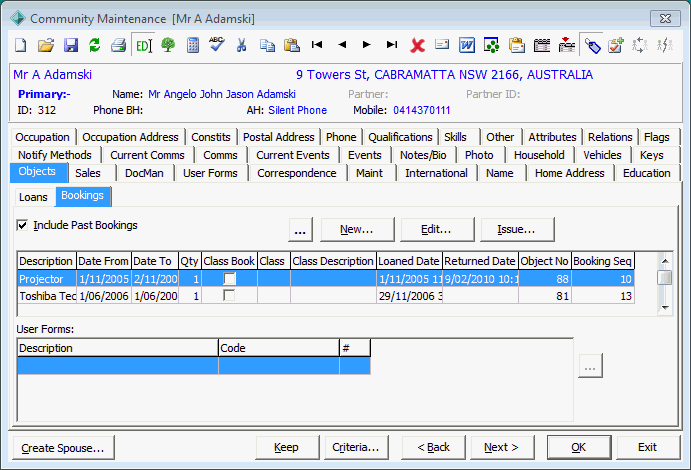Click the ellipsis button beside User Forms
This screenshot has height=470, width=691.
(x=590, y=366)
